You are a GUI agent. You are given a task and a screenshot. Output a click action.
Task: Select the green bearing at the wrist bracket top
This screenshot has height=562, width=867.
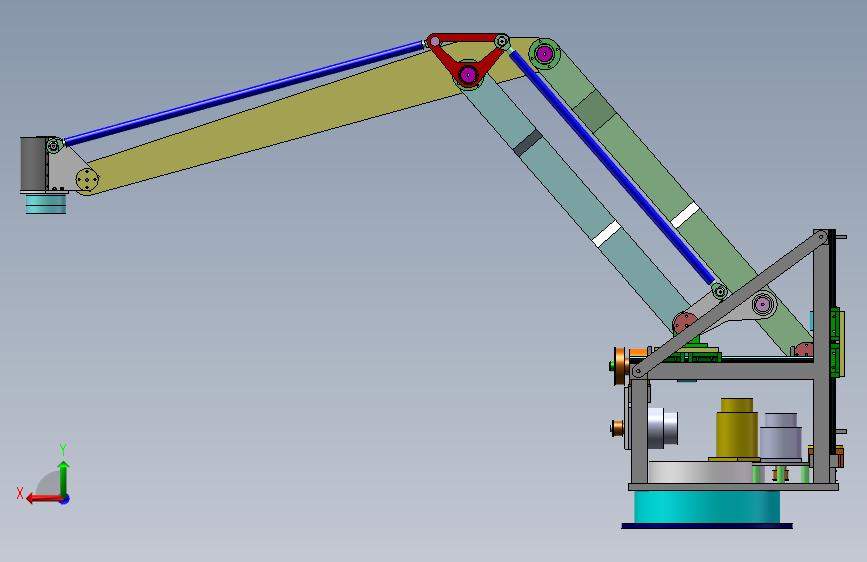click(x=54, y=146)
